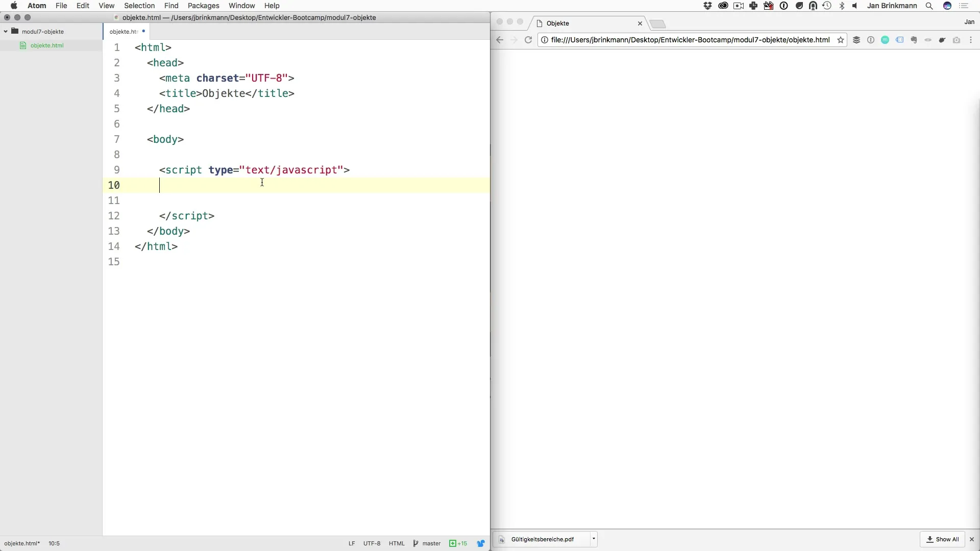Click the screen recording camera menu bar icon

tap(738, 6)
